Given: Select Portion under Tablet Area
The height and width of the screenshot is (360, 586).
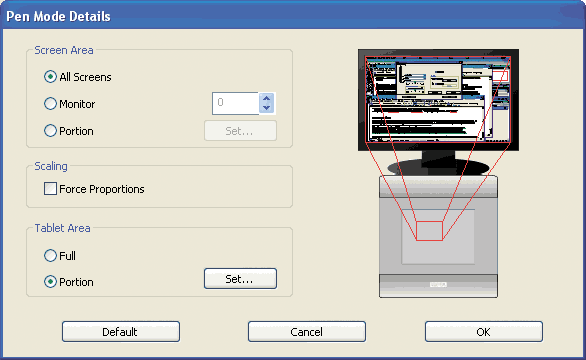Looking at the screenshot, I should pyautogui.click(x=50, y=282).
